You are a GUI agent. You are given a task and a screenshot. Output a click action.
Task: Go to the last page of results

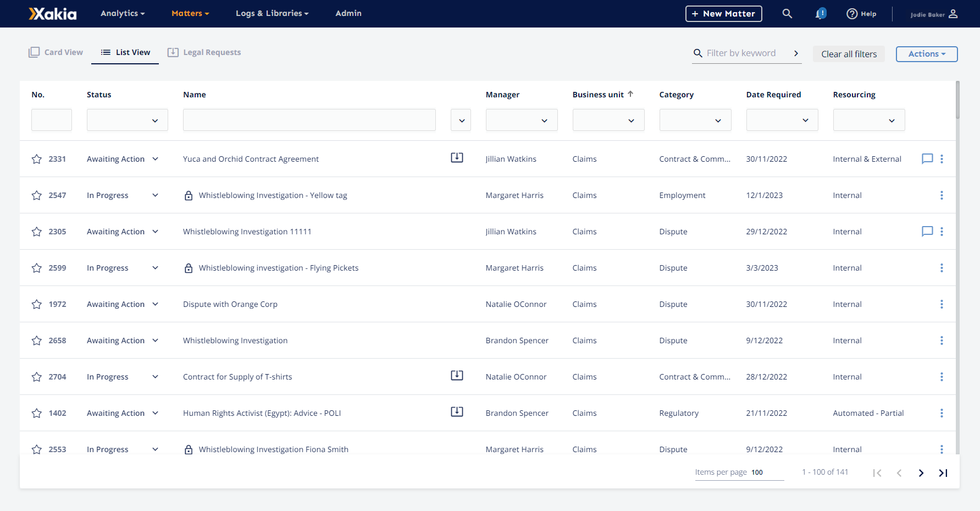coord(943,472)
